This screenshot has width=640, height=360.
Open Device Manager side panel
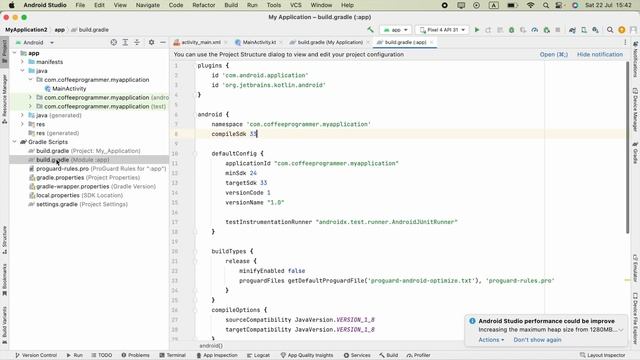(635, 109)
